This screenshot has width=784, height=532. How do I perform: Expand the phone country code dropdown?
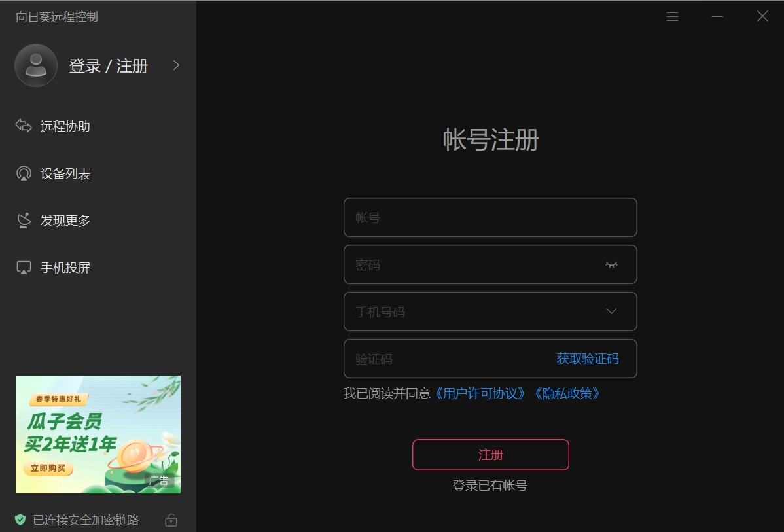[611, 311]
